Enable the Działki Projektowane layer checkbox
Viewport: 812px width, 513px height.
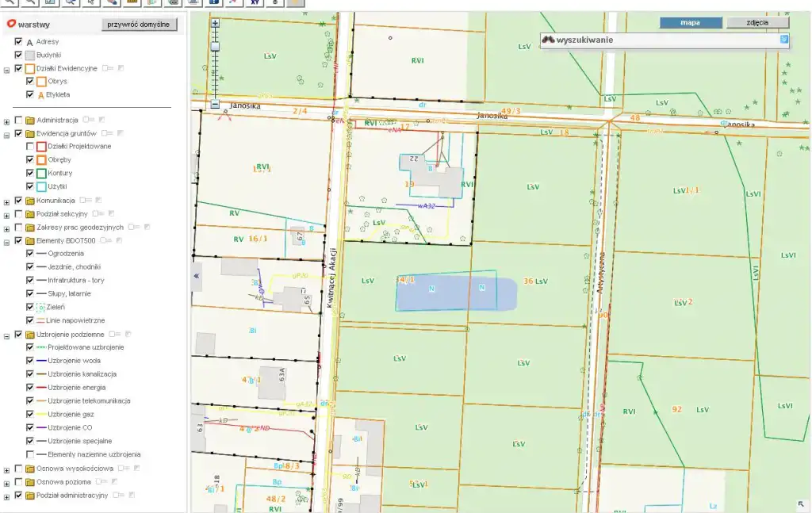(30, 146)
